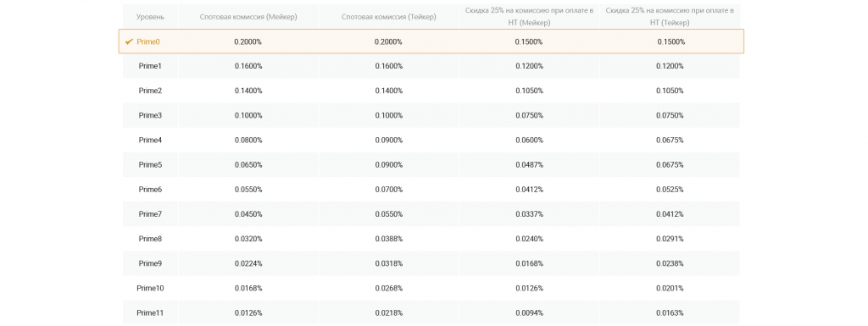
Task: Click Prime0 spot taker fee 0.2000%
Action: pos(388,41)
